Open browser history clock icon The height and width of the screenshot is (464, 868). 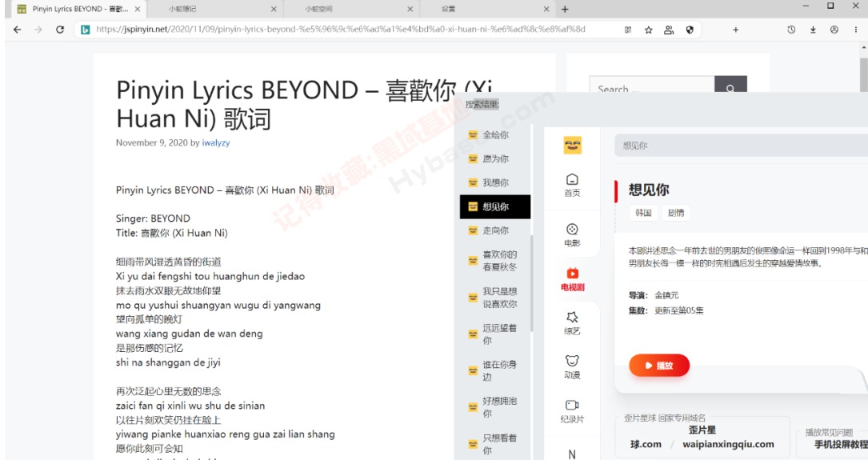click(791, 30)
